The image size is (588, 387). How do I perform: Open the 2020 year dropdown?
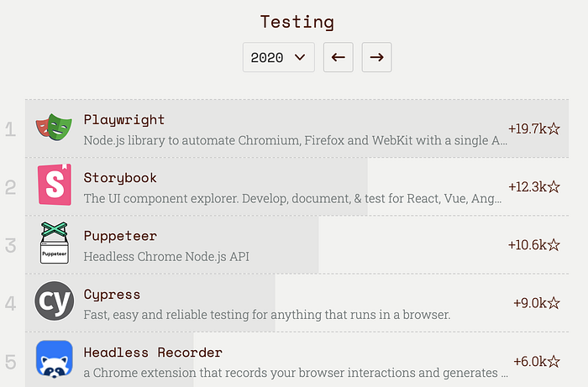coord(279,57)
